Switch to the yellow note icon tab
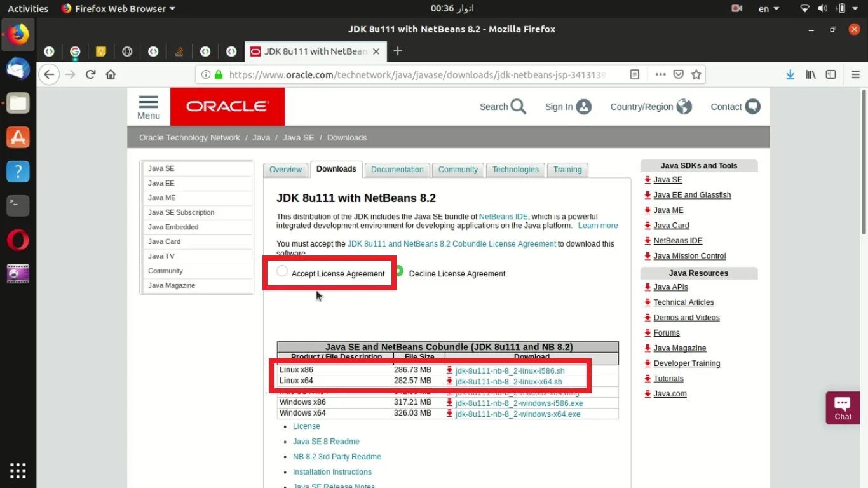Viewport: 868px width, 488px height. click(x=101, y=51)
